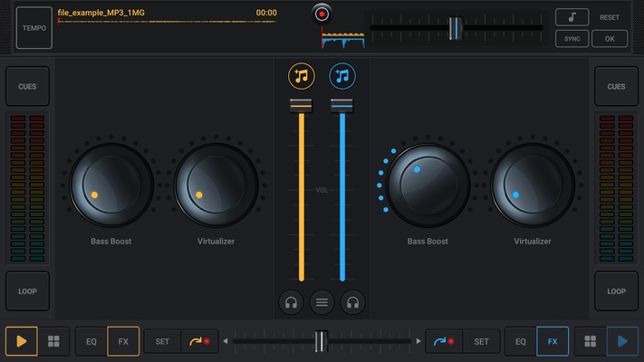
Task: Click the track progress waveform bar
Action: 168,22
